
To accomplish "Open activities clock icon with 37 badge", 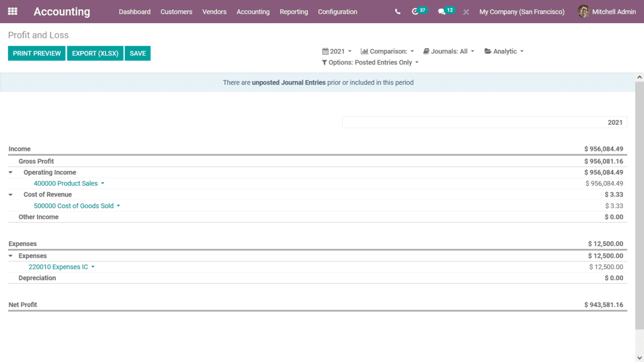I will [415, 12].
